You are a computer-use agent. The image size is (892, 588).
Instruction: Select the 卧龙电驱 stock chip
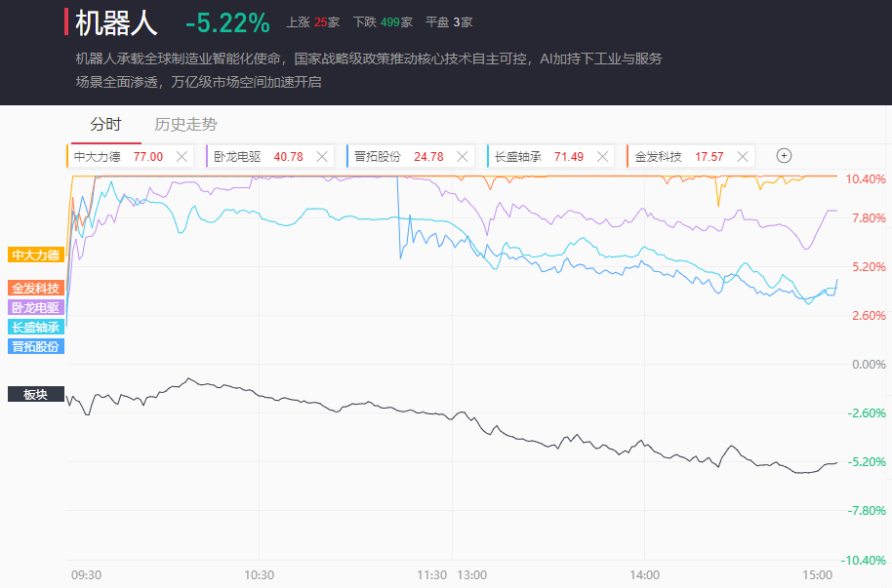point(251,156)
